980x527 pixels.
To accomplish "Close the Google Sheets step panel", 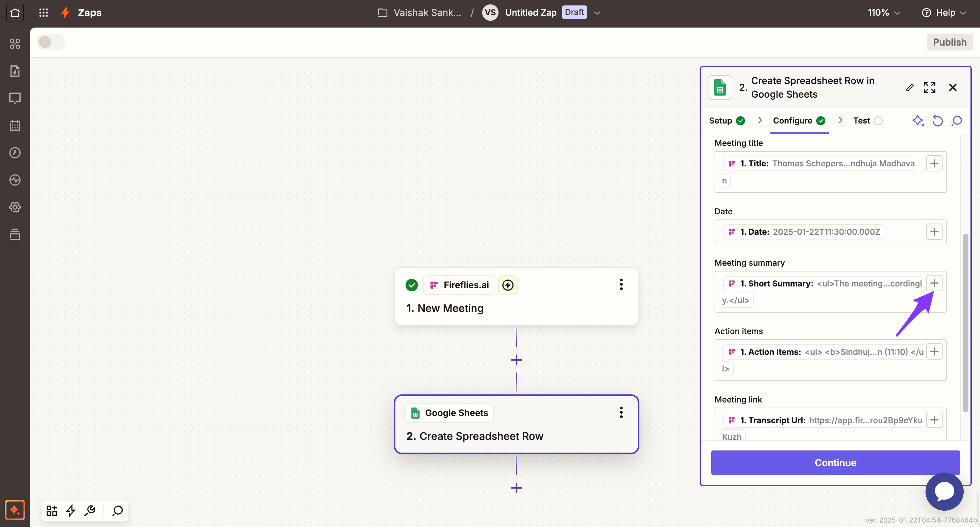I will (953, 87).
